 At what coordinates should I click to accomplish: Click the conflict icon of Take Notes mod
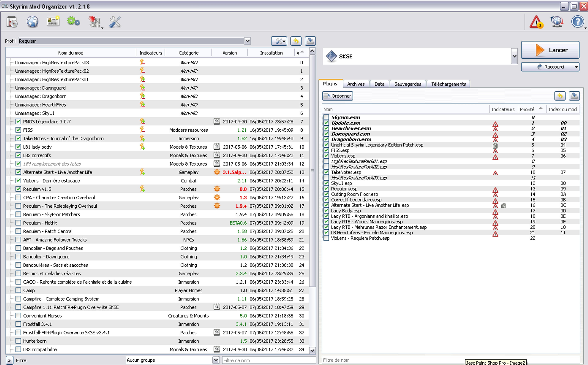pyautogui.click(x=142, y=138)
